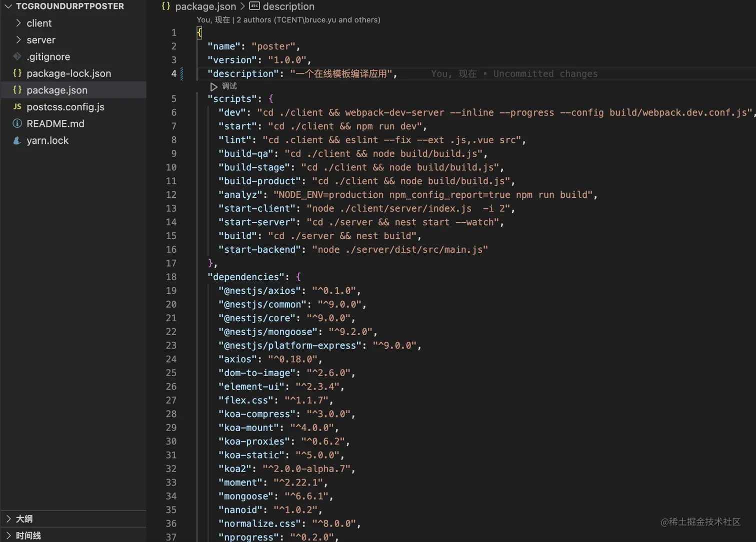Image resolution: width=756 pixels, height=542 pixels.
Task: Click the README.md info icon
Action: pyautogui.click(x=17, y=123)
